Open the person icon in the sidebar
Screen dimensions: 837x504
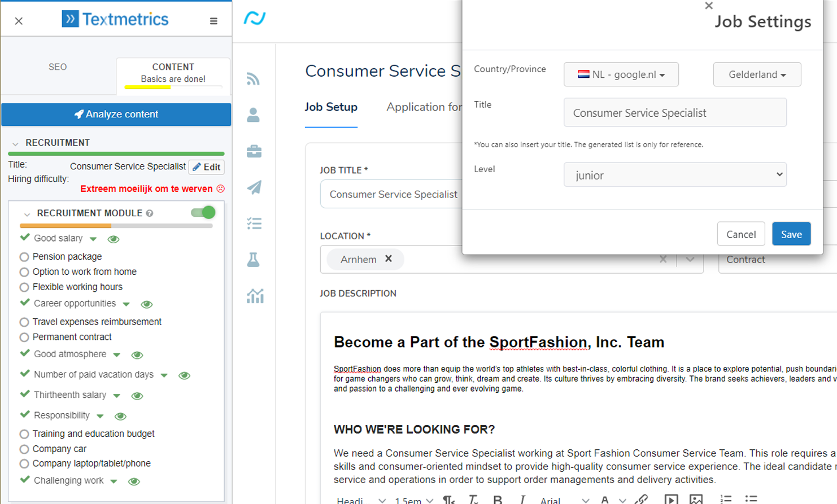[x=254, y=115]
